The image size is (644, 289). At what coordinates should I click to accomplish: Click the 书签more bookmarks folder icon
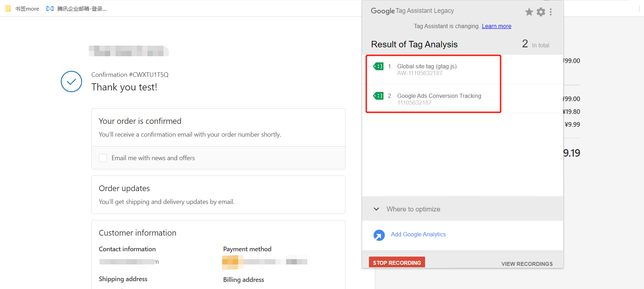click(8, 9)
